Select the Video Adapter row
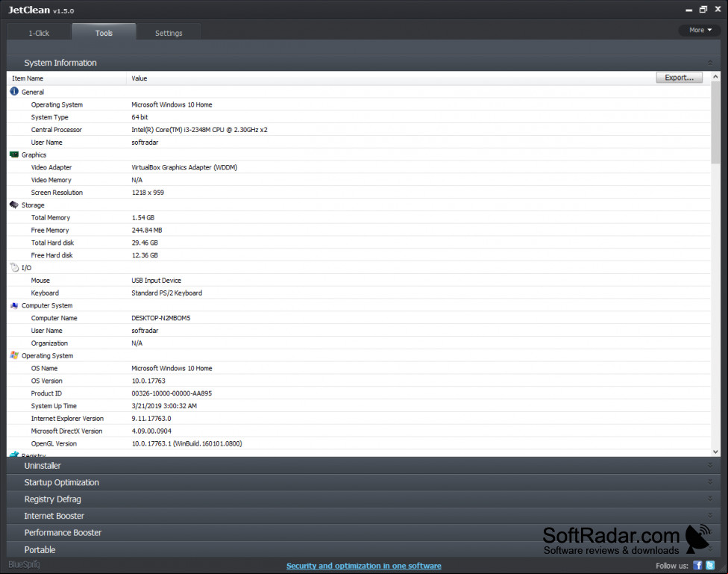Image resolution: width=728 pixels, height=574 pixels. pos(359,167)
